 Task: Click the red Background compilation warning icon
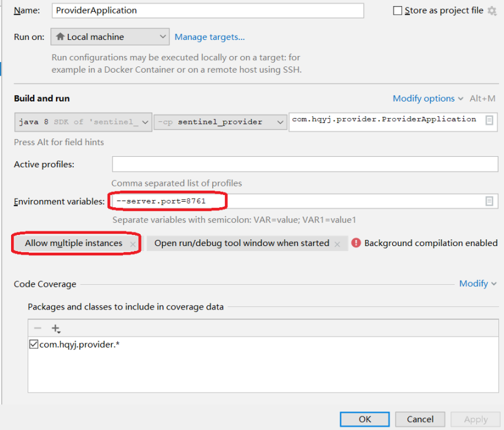[356, 243]
